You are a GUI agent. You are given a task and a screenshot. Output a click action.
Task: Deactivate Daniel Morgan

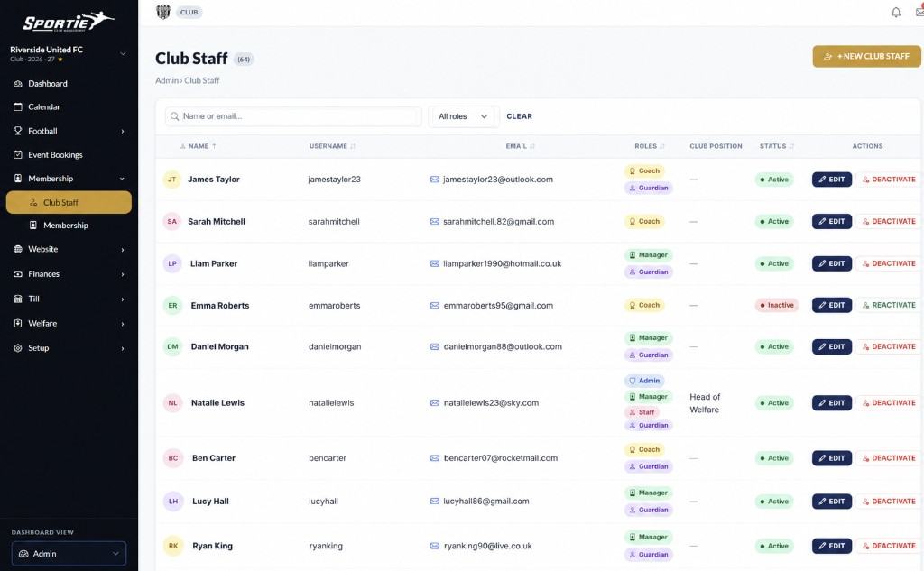(x=889, y=346)
